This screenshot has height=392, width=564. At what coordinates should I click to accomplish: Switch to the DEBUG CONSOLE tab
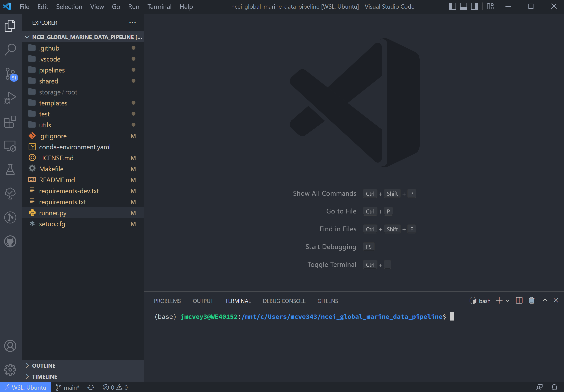pyautogui.click(x=284, y=301)
